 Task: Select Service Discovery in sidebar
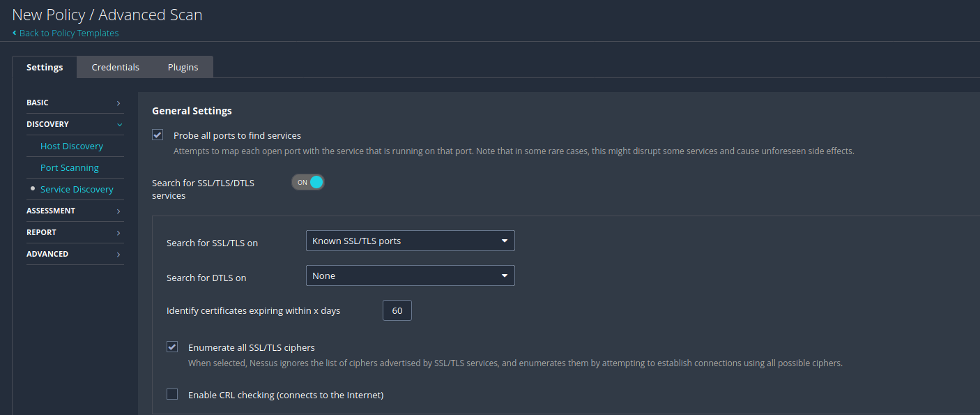(77, 190)
